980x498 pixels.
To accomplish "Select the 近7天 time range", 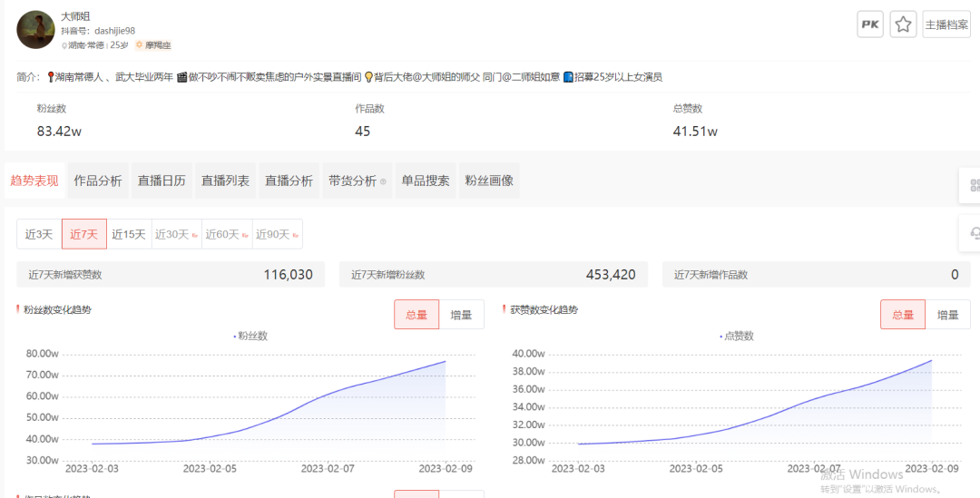I will pyautogui.click(x=84, y=234).
